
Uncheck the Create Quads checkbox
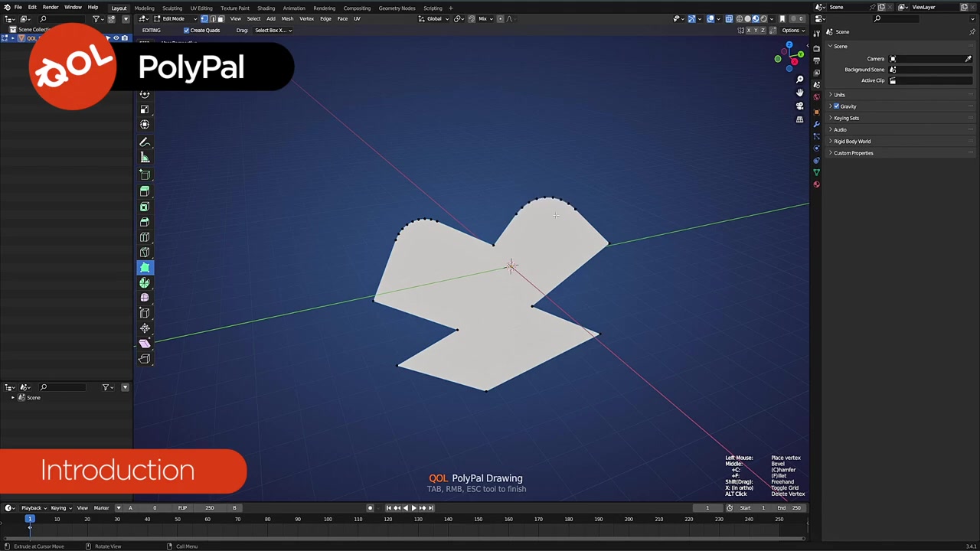pyautogui.click(x=186, y=31)
